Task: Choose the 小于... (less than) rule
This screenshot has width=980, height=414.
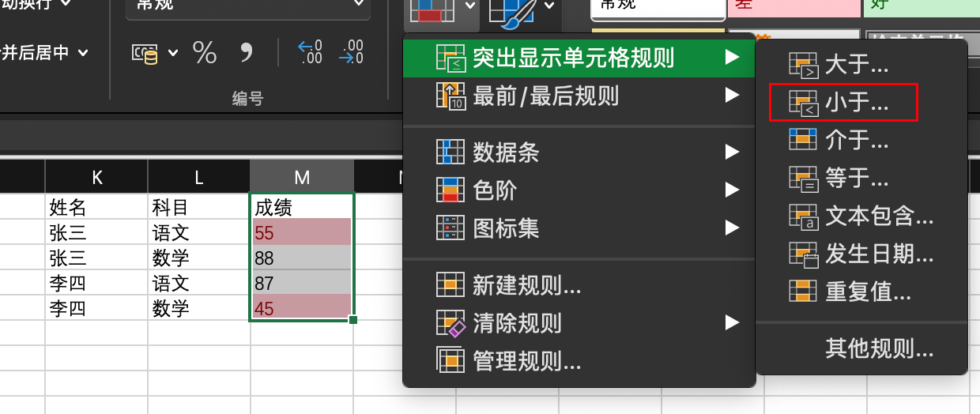Action: click(x=856, y=103)
